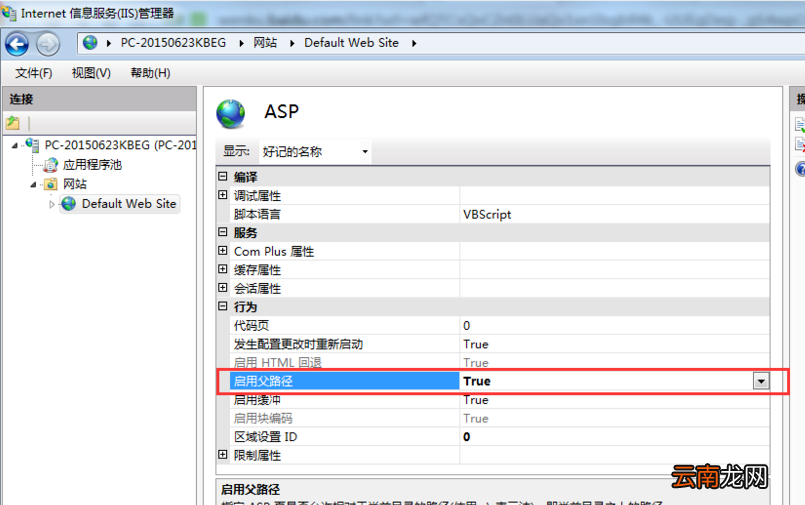Image resolution: width=805 pixels, height=505 pixels.
Task: Click the server node icon in tree
Action: (32, 145)
